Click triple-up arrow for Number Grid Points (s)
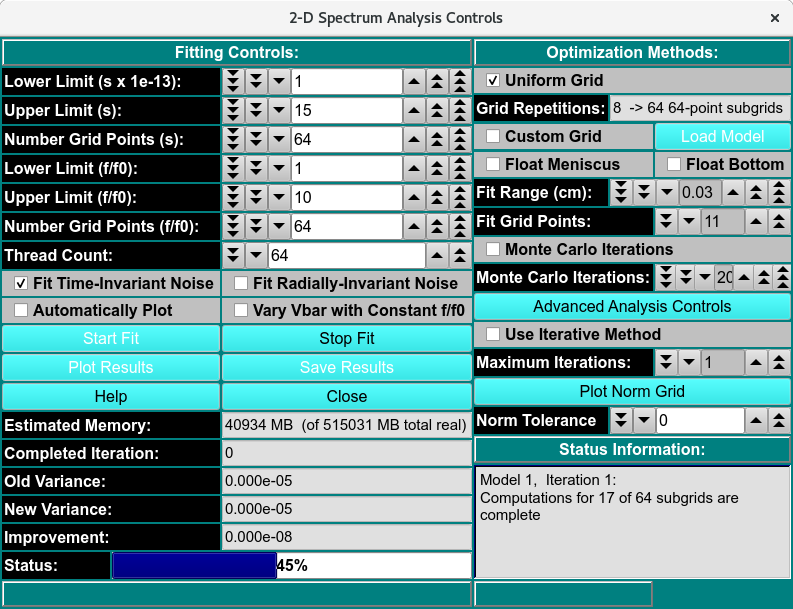The height and width of the screenshot is (609, 793). (x=459, y=140)
